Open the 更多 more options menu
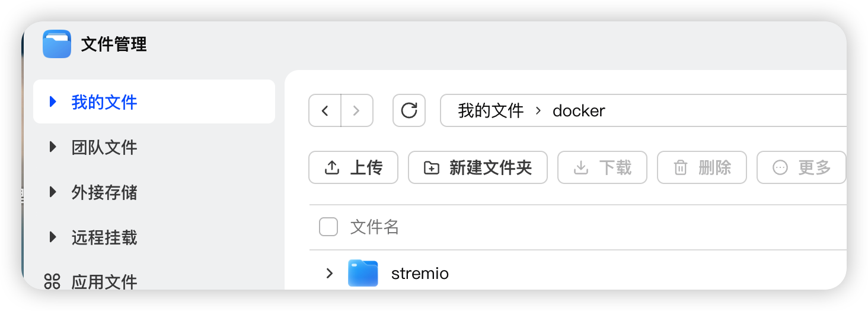Screen dimensions: 868x311 click(801, 167)
